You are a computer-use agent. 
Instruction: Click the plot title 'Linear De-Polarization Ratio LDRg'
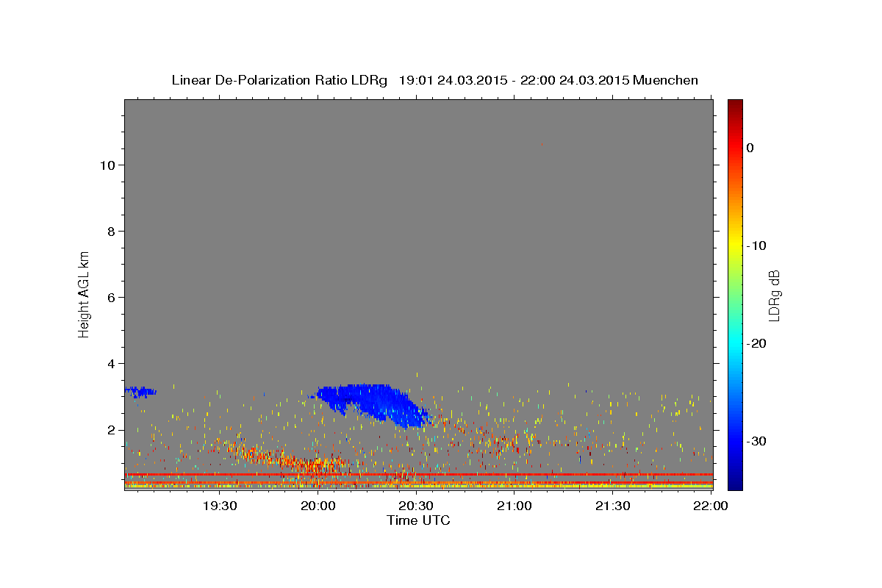point(279,80)
